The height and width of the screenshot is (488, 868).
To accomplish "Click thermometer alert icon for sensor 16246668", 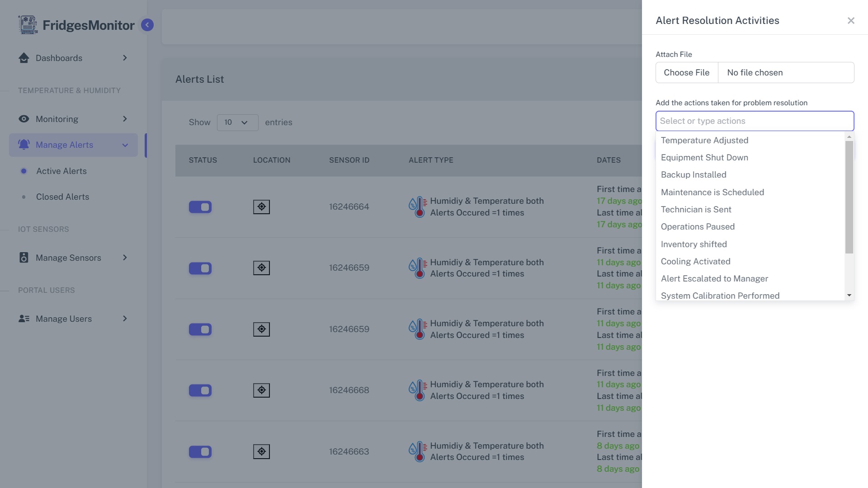I will (x=418, y=390).
